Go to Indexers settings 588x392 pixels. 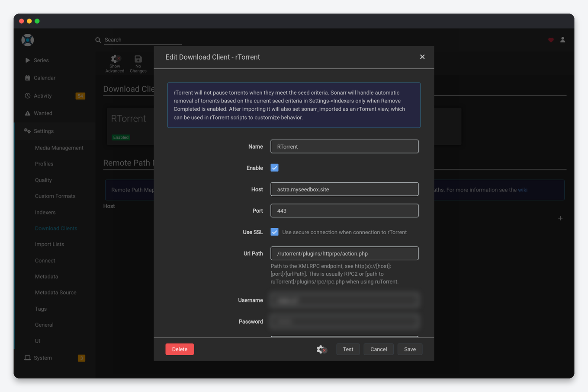pos(45,213)
